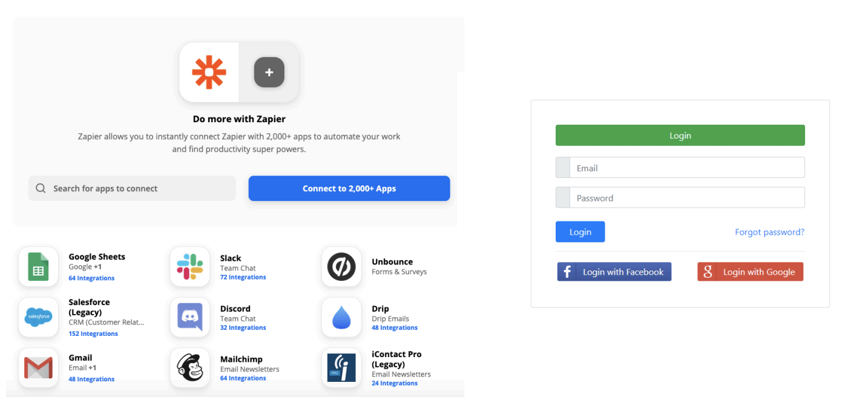Viewport: 868px width, 420px height.
Task: Click the Google Sheets title text
Action: [97, 257]
